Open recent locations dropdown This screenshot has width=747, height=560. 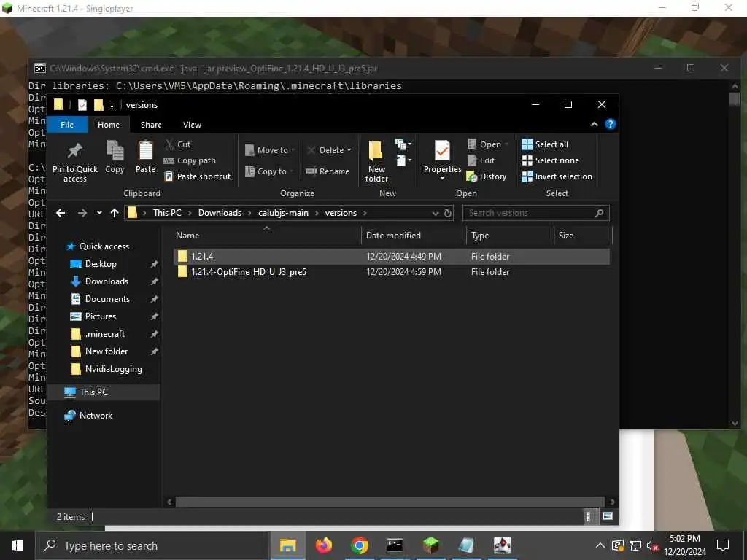tap(99, 213)
